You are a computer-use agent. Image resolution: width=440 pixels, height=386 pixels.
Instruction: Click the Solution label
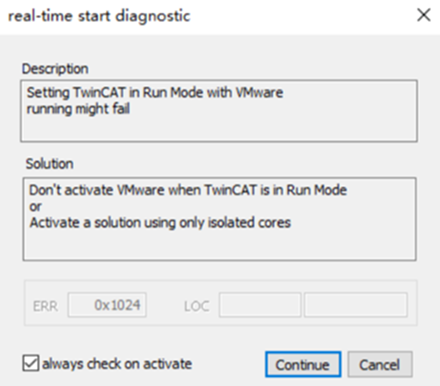(x=50, y=164)
